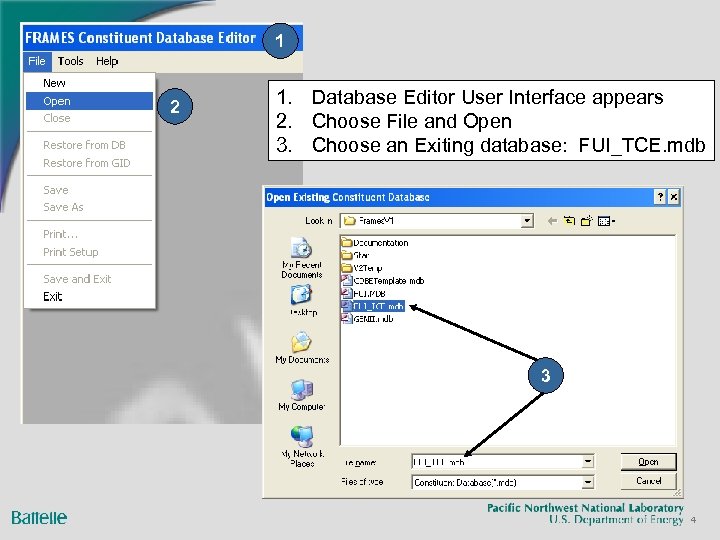Image resolution: width=720 pixels, height=540 pixels.
Task: Click the dialog resize grip corner
Action: 677,493
